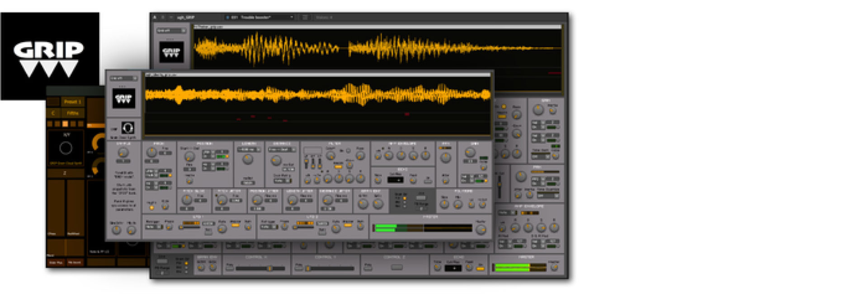
Task: Adjust the CONTROL X slider in back window
Action: click(260, 269)
